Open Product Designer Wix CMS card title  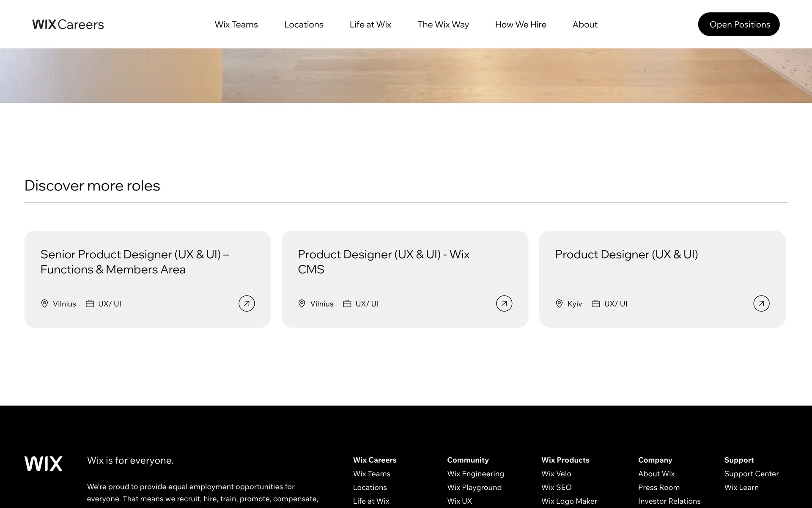[383, 262]
